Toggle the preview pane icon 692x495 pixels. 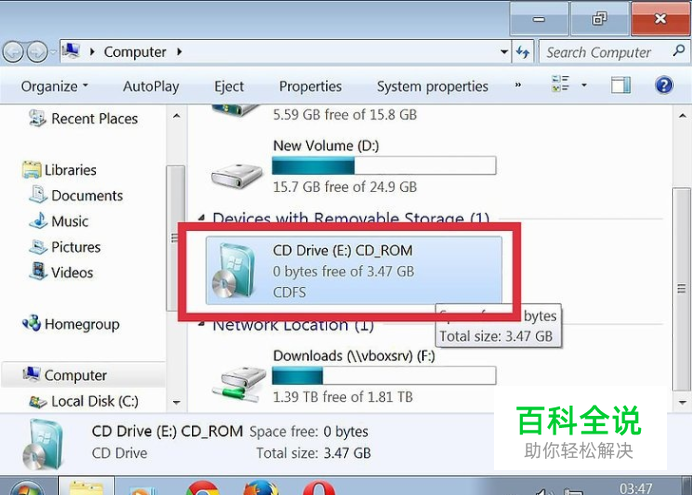pyautogui.click(x=621, y=85)
